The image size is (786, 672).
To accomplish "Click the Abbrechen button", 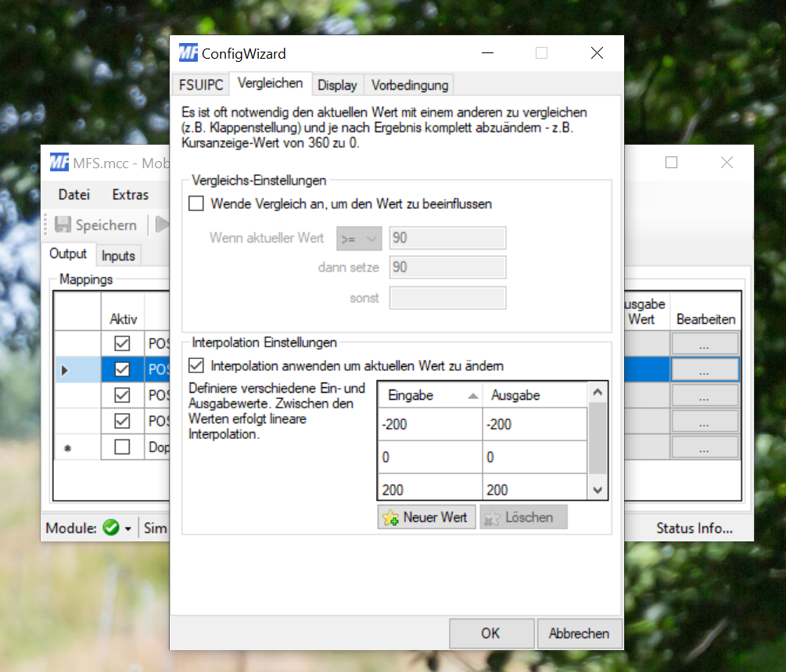I will pyautogui.click(x=579, y=634).
